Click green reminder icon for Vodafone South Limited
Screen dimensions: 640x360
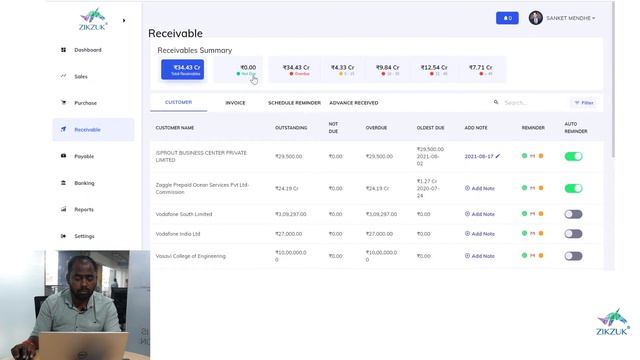pos(524,213)
